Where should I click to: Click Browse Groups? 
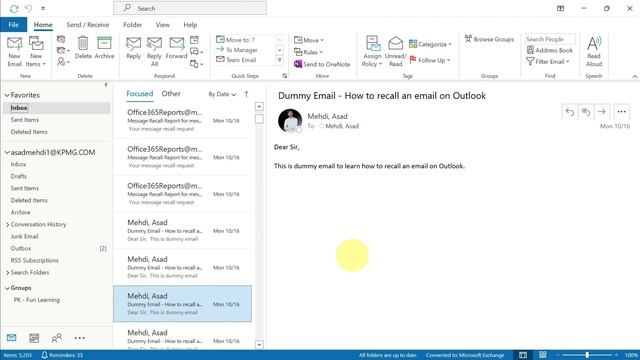tap(489, 39)
